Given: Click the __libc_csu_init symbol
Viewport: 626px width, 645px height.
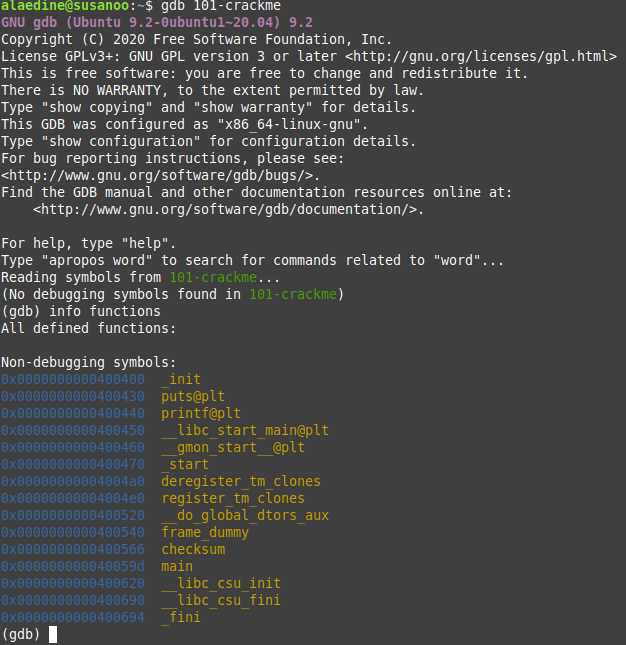Looking at the screenshot, I should (x=221, y=583).
